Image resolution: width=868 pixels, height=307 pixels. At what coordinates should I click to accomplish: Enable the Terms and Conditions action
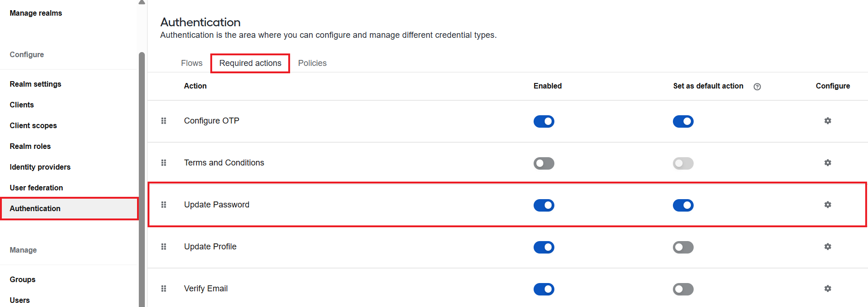[544, 163]
